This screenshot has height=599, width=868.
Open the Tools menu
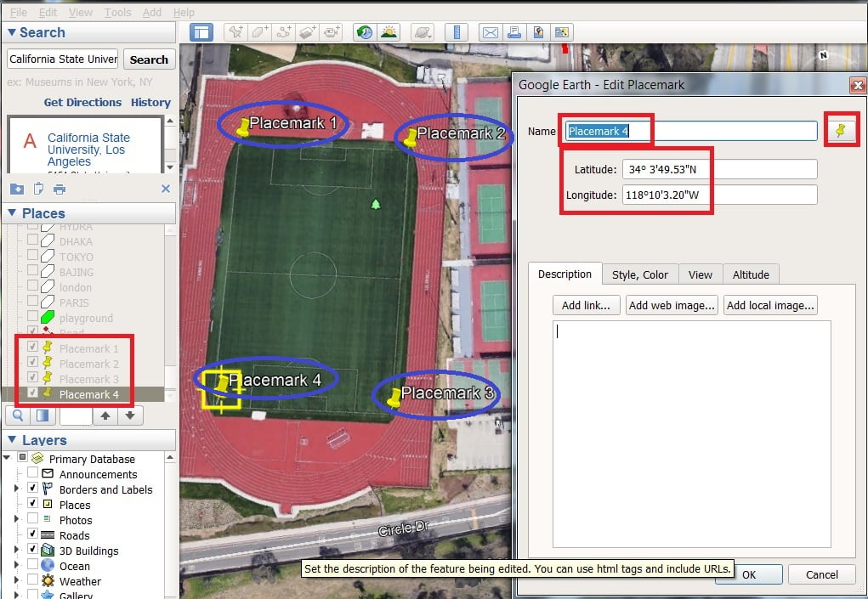pyautogui.click(x=118, y=12)
